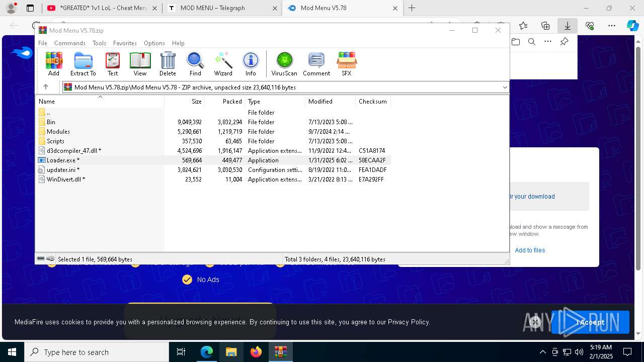Open the Favorites menu
This screenshot has width=644, height=362.
[x=125, y=43]
